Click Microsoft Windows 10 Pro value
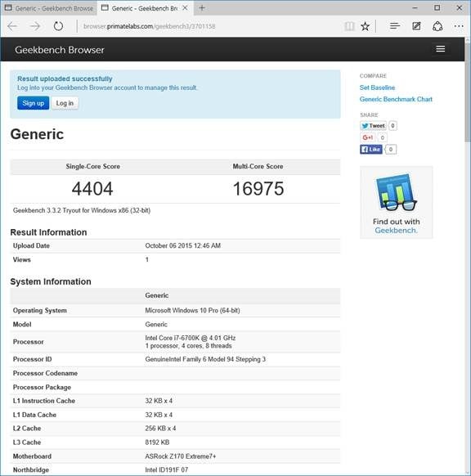 tap(192, 310)
